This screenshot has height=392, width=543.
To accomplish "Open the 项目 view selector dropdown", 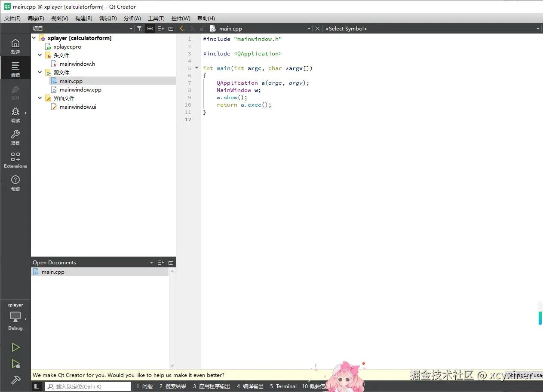I will [x=83, y=28].
